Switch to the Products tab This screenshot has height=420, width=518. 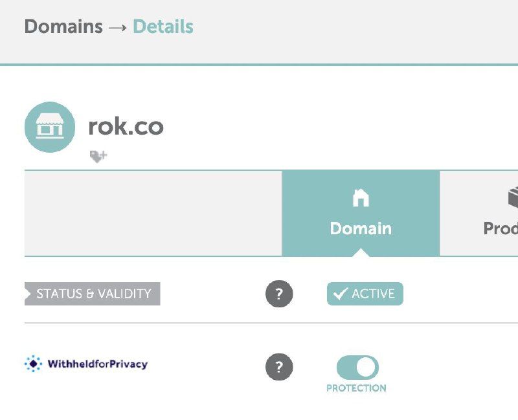tap(479, 213)
